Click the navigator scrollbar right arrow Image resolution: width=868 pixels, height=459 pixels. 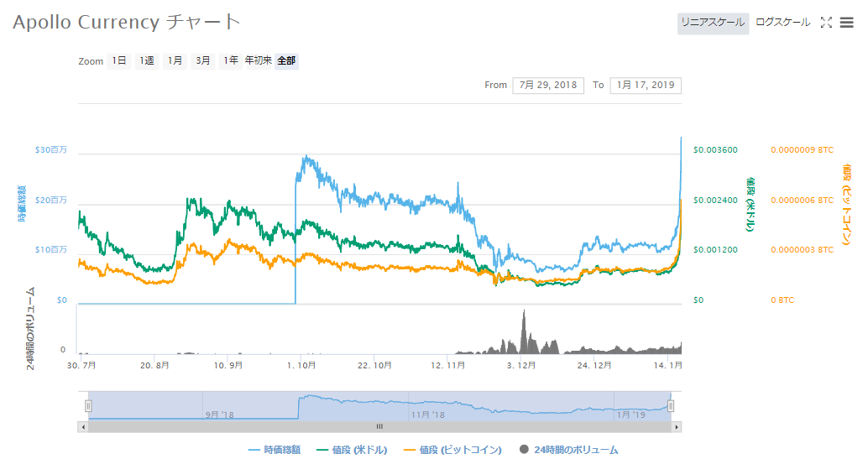click(677, 426)
